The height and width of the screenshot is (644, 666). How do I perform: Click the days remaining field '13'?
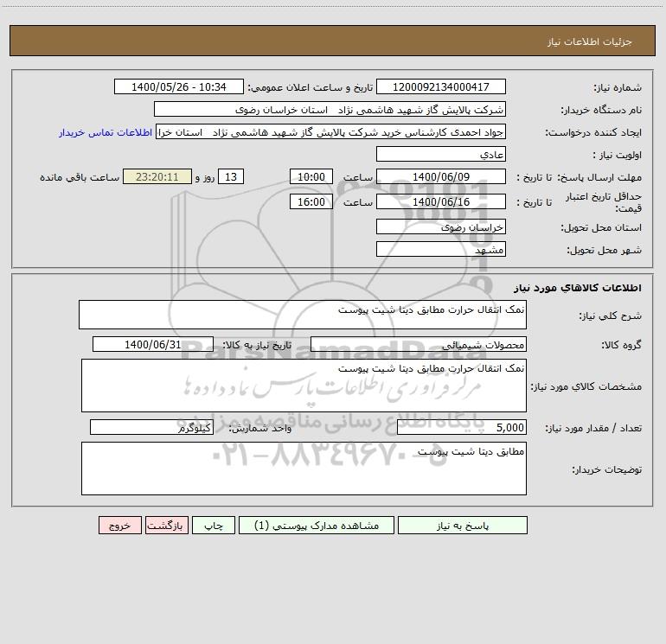point(231,176)
